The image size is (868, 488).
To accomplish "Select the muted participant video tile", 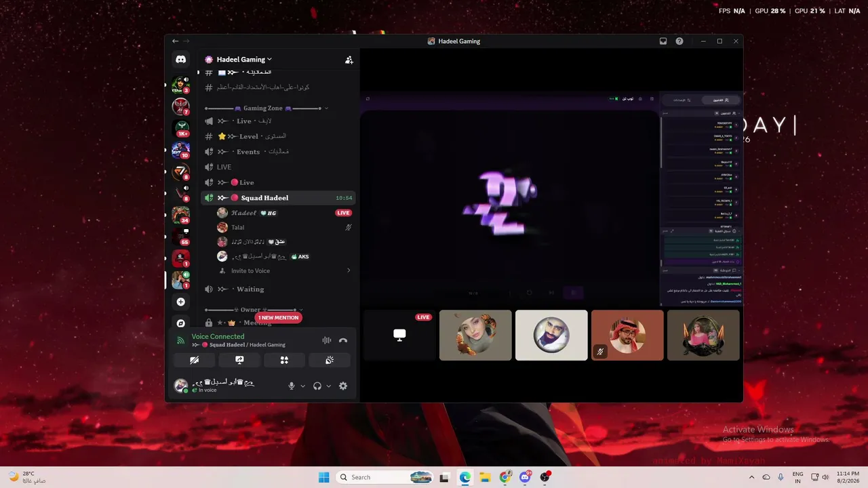I will (627, 335).
